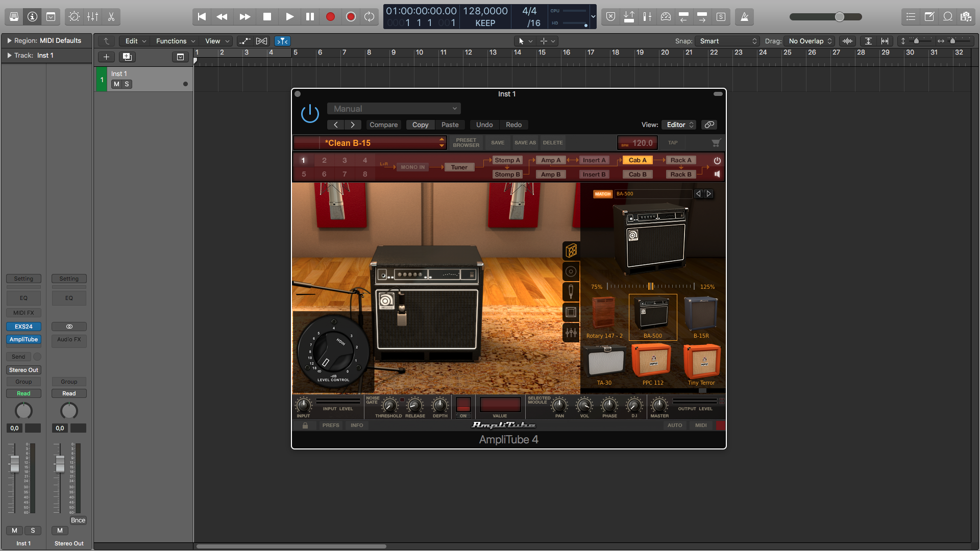Click the Compare button

tap(383, 125)
